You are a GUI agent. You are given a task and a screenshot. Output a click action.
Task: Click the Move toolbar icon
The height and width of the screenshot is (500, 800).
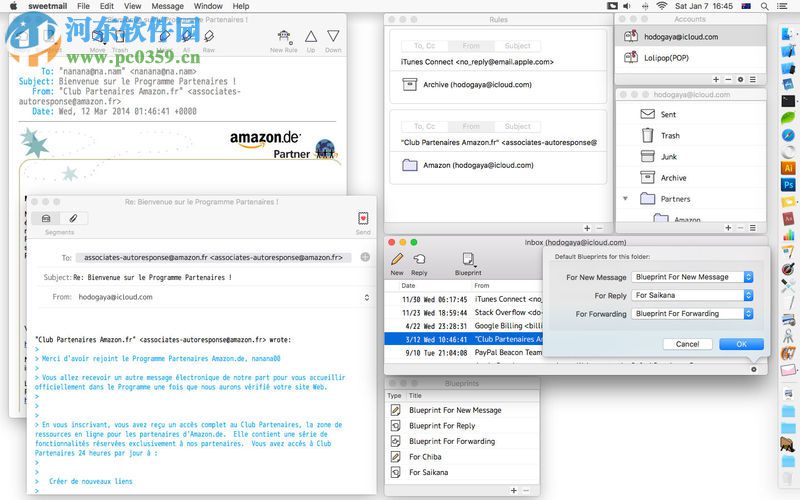(x=97, y=36)
